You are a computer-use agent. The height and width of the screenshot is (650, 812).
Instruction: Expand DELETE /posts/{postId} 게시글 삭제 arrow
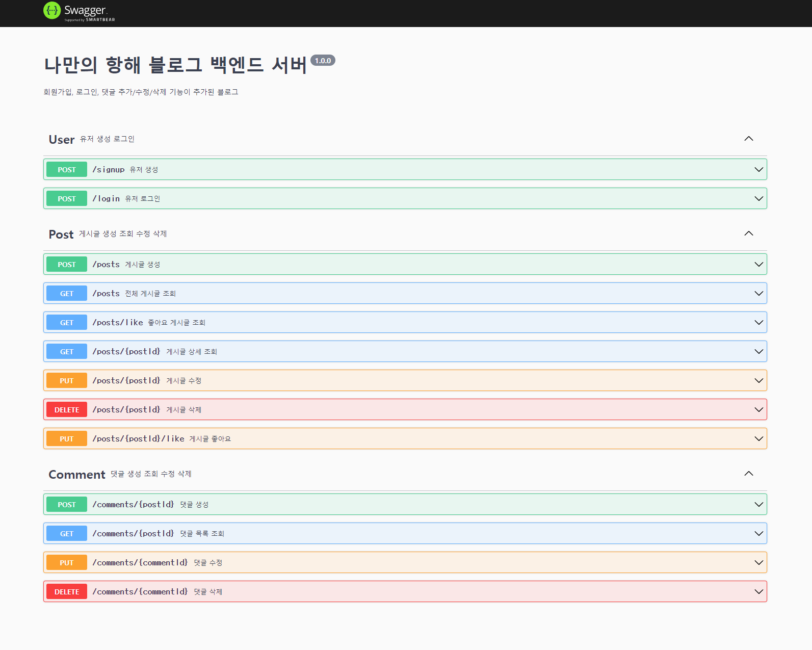click(x=758, y=409)
